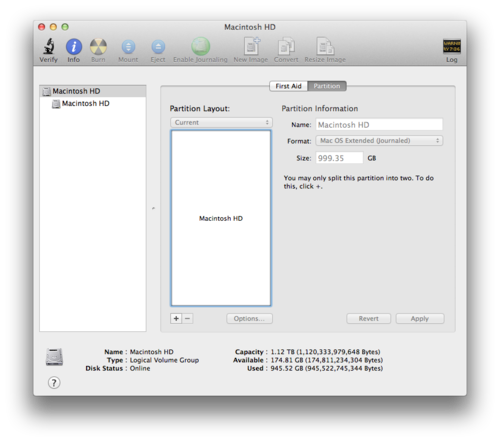The width and height of the screenshot is (500, 442).
Task: Click the Apply button
Action: tap(420, 318)
